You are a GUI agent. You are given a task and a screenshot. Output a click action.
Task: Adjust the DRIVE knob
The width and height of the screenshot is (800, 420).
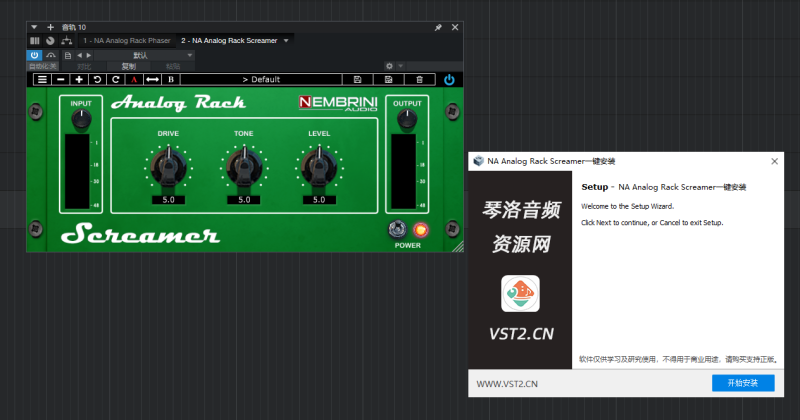click(168, 166)
